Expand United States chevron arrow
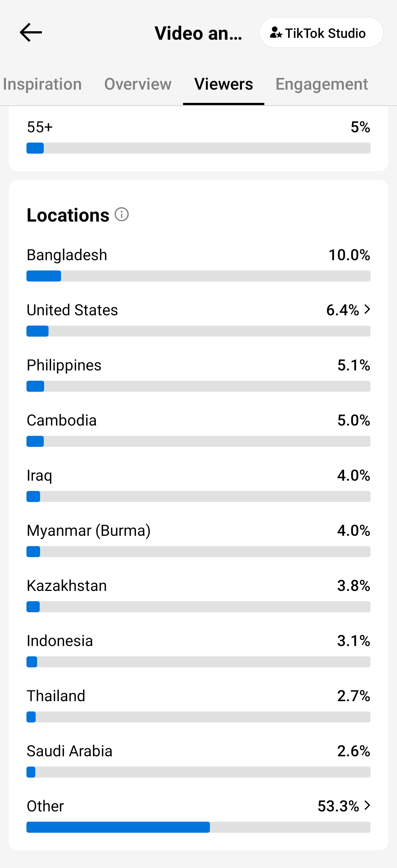397x868 pixels. (x=367, y=310)
